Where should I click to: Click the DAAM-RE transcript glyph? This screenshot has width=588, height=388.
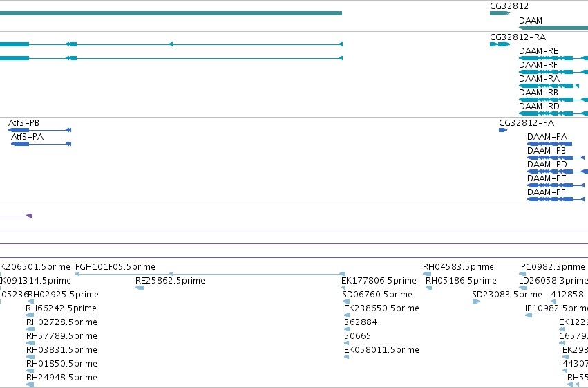tap(553, 58)
